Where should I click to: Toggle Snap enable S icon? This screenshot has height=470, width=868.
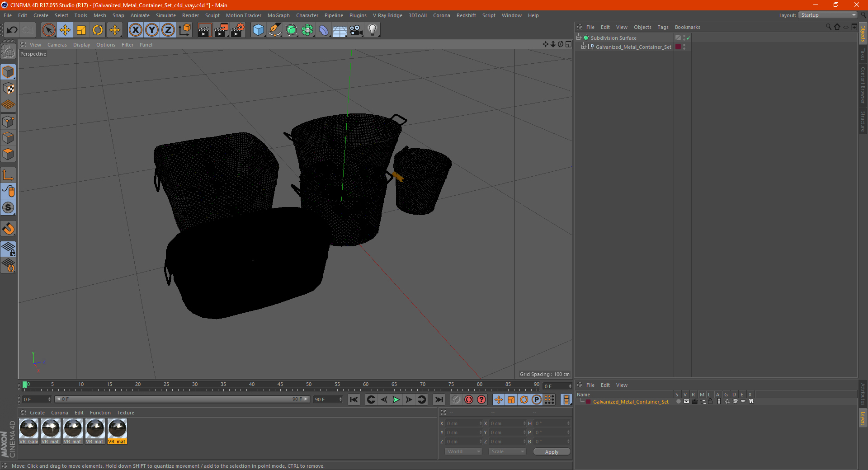(9, 208)
